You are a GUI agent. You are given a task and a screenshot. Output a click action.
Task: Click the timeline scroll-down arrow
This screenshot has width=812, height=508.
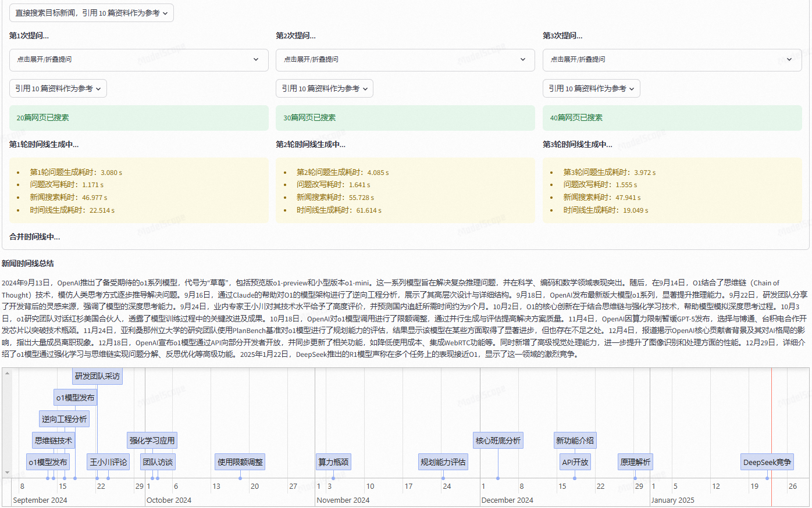(7, 473)
